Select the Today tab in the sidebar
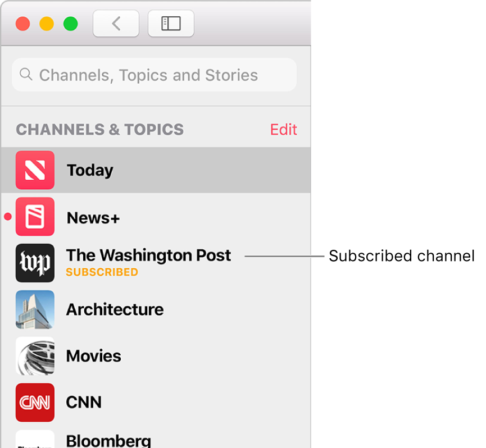This screenshot has width=486, height=448. pyautogui.click(x=90, y=170)
